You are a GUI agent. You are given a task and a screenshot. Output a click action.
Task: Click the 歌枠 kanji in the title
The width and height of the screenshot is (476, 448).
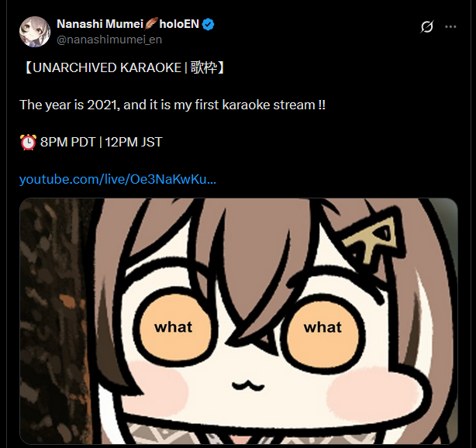[x=204, y=67]
